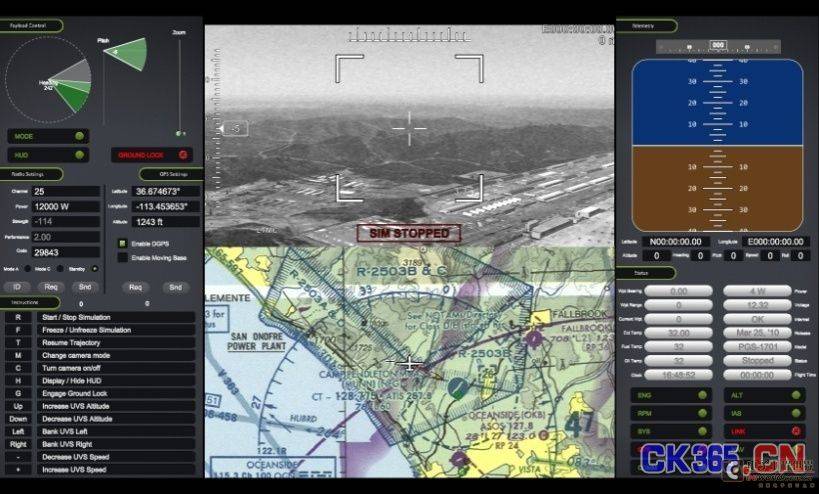Click the artificial horizon attitude indicator
This screenshot has height=494, width=819.
(x=718, y=146)
